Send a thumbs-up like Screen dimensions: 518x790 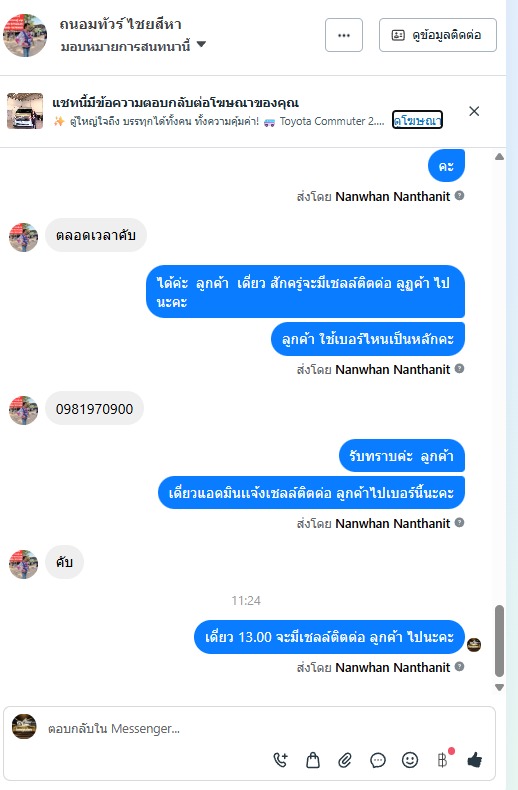point(475,759)
